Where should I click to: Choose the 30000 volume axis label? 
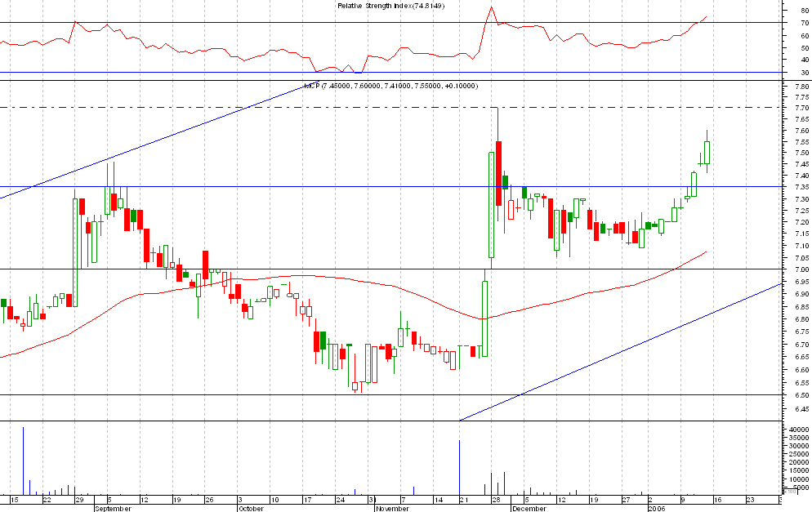click(799, 446)
